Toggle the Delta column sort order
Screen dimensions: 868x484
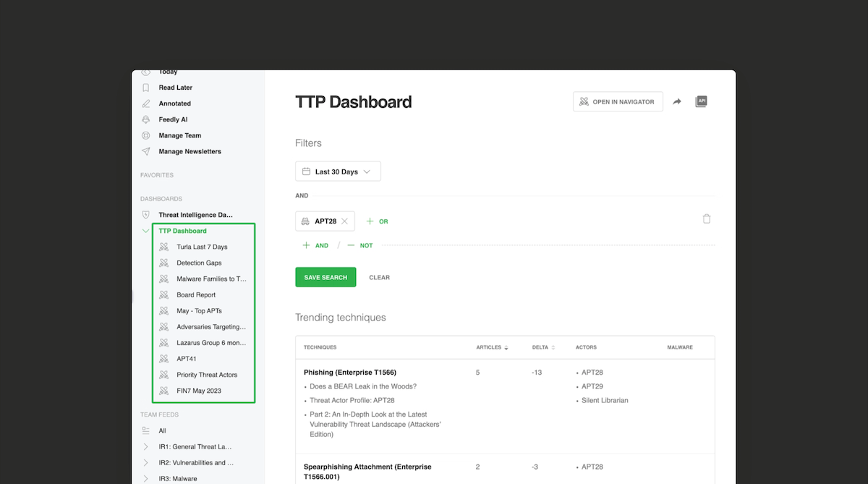[555, 347]
